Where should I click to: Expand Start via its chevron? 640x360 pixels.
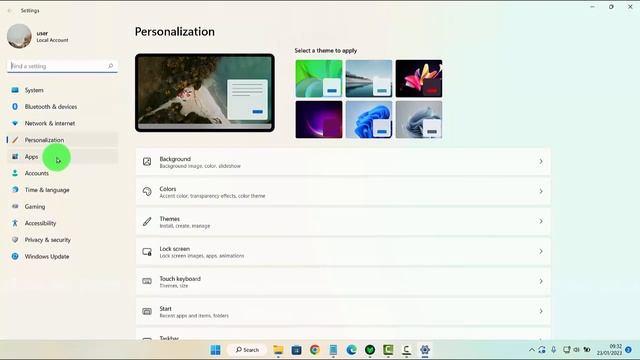coord(541,311)
